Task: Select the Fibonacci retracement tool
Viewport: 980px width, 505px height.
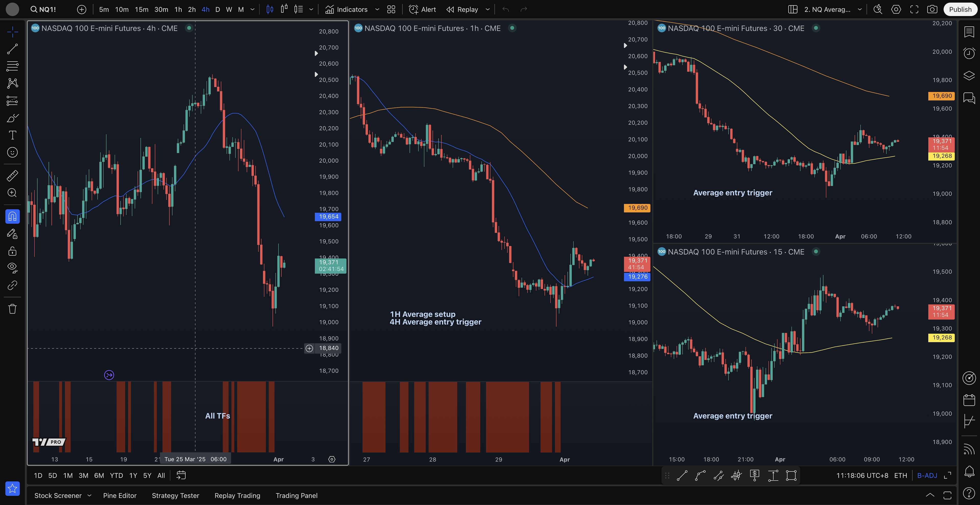Action: click(12, 66)
